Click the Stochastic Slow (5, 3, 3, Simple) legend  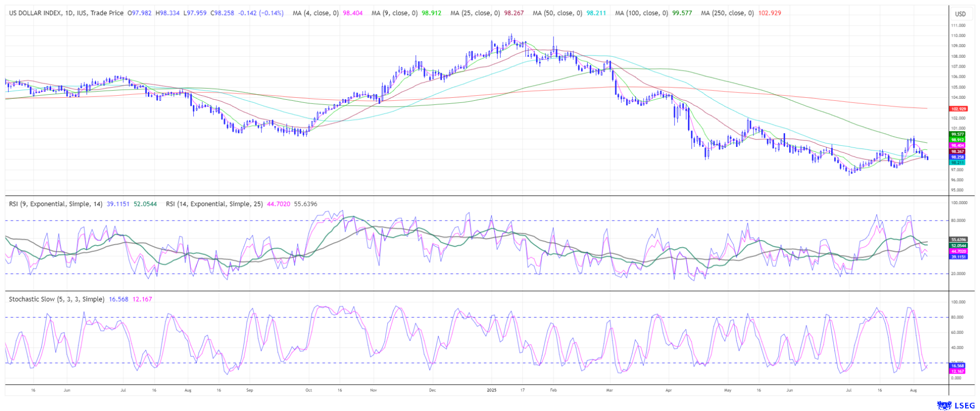coord(56,299)
